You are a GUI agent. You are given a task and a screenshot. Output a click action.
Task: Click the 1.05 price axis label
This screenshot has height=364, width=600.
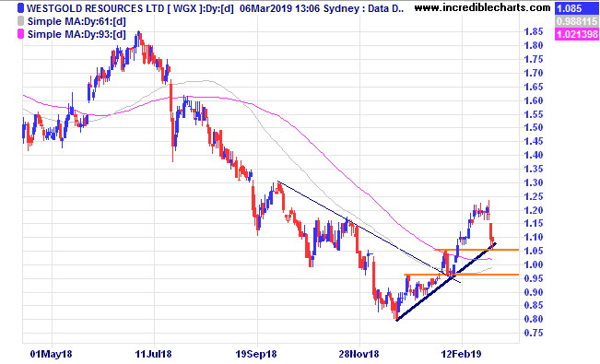tap(534, 251)
